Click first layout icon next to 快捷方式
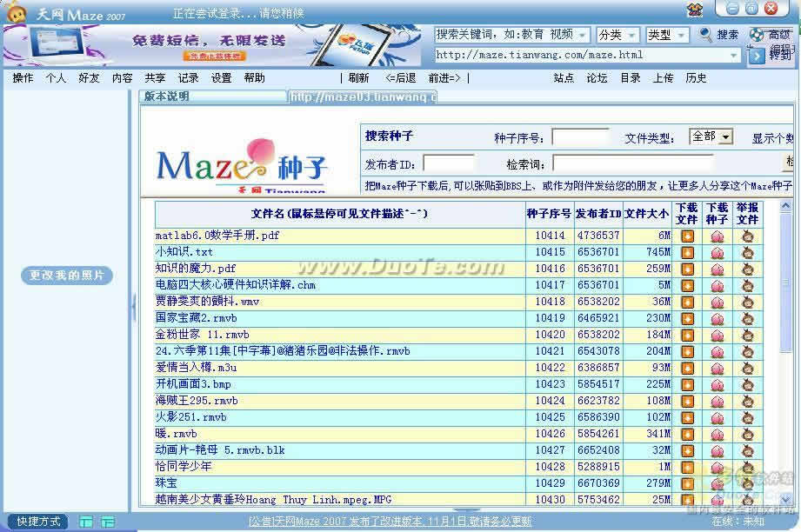The height and width of the screenshot is (532, 801). (86, 522)
